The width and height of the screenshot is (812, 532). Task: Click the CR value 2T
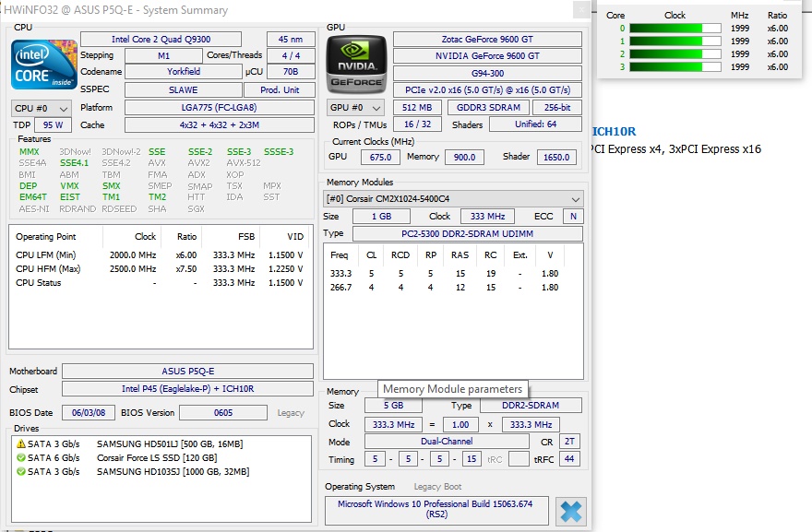pyautogui.click(x=569, y=442)
